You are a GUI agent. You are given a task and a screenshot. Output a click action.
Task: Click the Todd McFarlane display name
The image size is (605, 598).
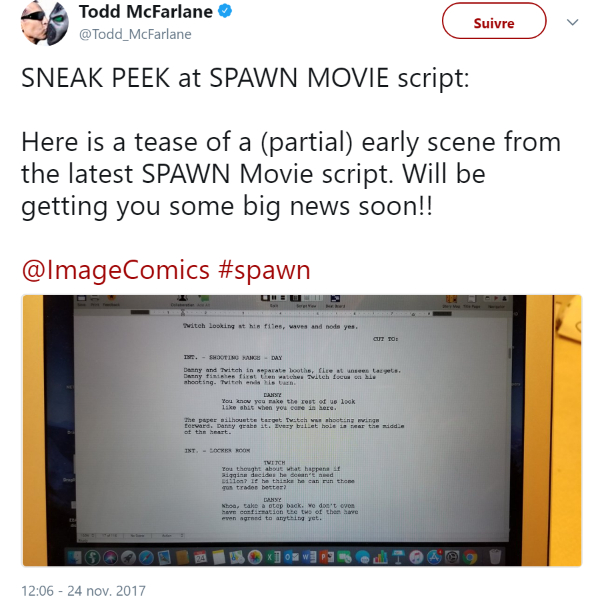[x=146, y=12]
